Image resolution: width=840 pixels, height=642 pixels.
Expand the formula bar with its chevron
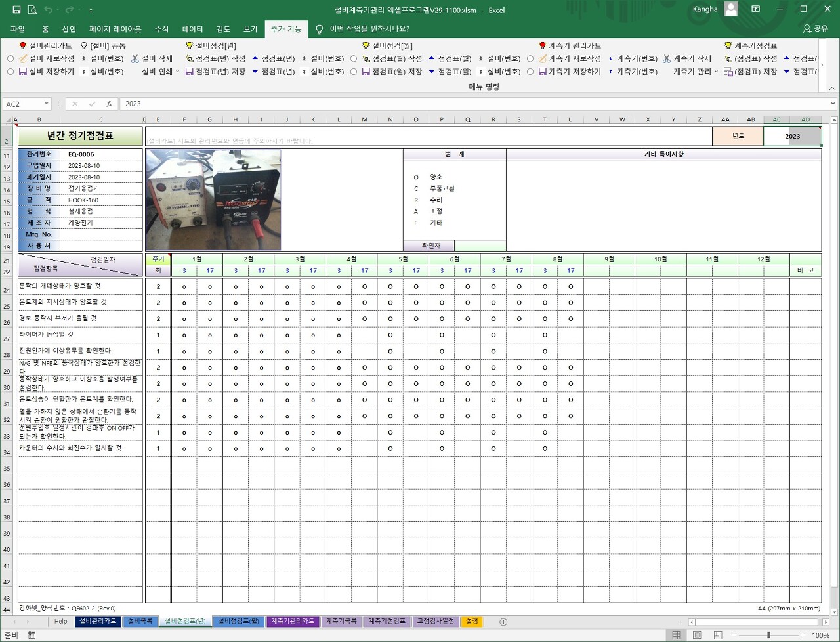coord(833,104)
